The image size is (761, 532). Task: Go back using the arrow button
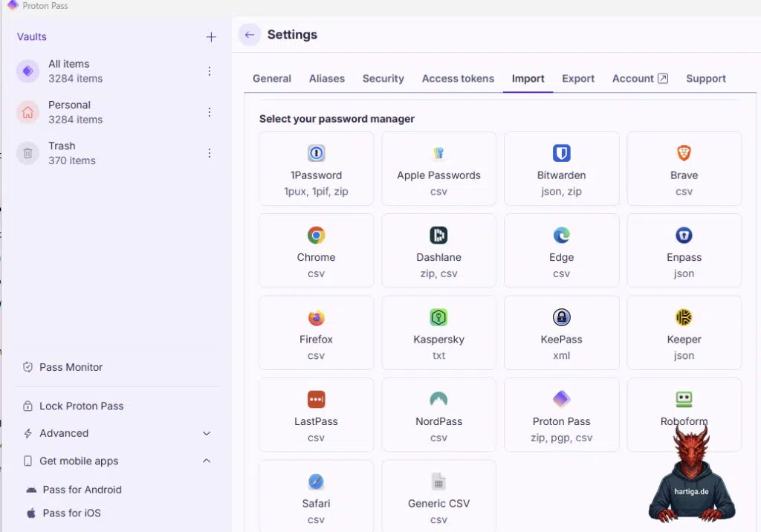250,35
